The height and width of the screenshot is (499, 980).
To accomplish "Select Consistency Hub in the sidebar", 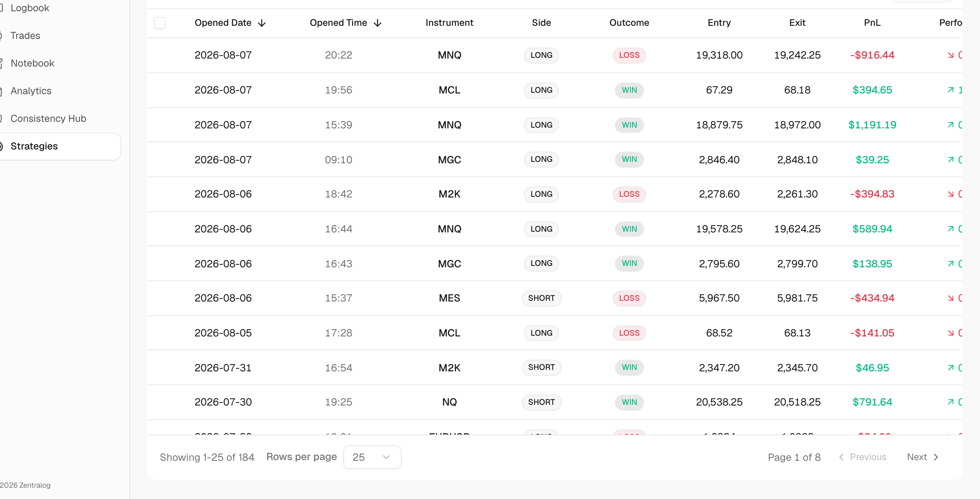I will (x=48, y=119).
